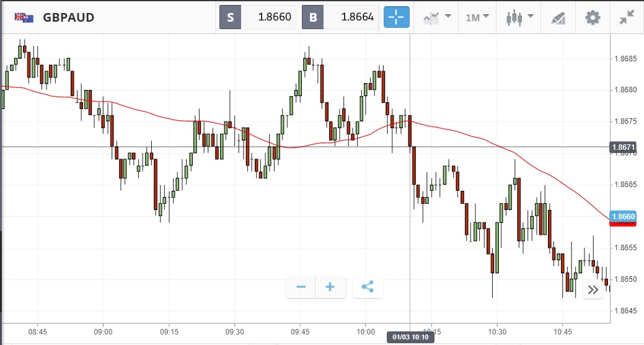The image size is (644, 345).
Task: Click the GBPAUD instrument name
Action: coord(69,17)
